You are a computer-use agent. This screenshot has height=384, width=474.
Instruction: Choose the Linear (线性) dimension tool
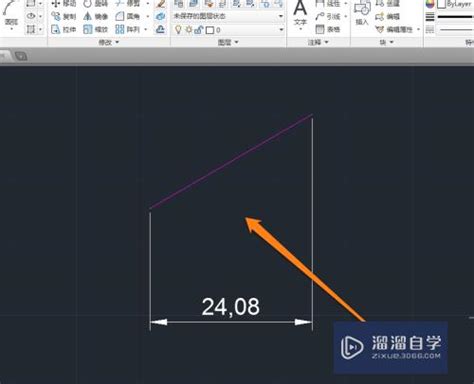tap(328, 3)
